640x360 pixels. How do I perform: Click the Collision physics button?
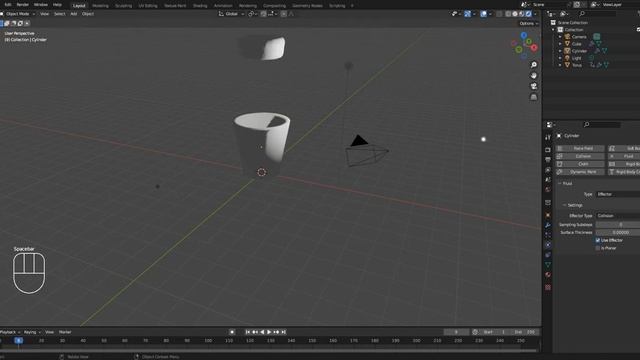tap(580, 156)
